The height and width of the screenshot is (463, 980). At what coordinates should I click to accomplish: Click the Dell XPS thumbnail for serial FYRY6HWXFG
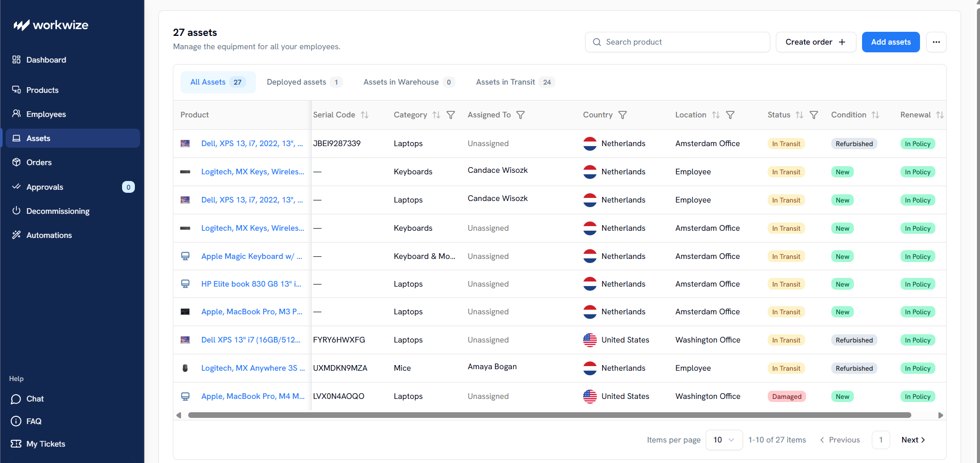185,340
